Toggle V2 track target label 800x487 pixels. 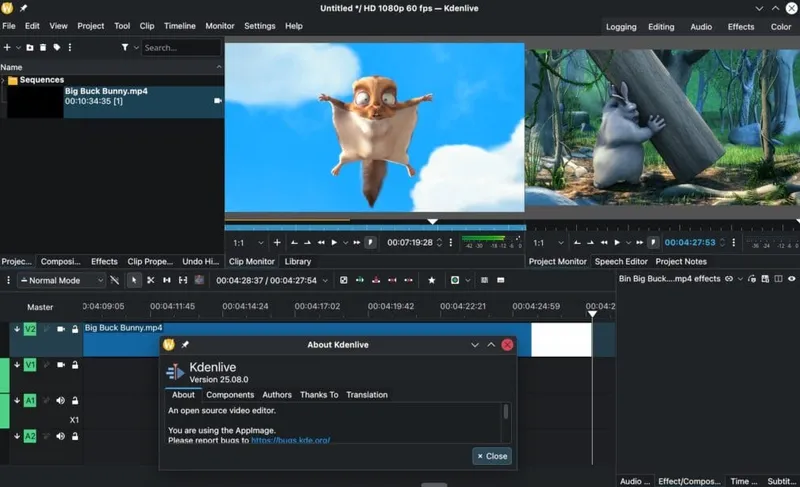pos(30,329)
